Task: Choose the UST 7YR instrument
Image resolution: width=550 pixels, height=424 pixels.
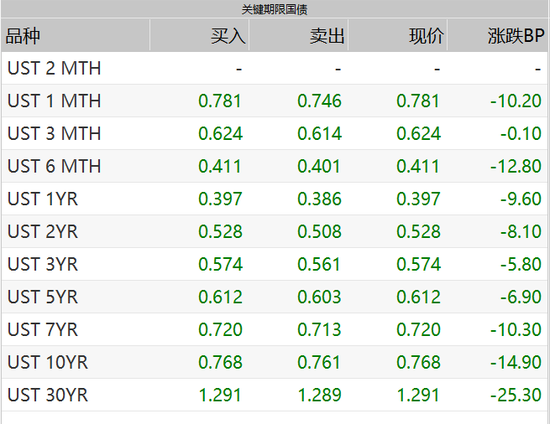Action: tap(43, 329)
